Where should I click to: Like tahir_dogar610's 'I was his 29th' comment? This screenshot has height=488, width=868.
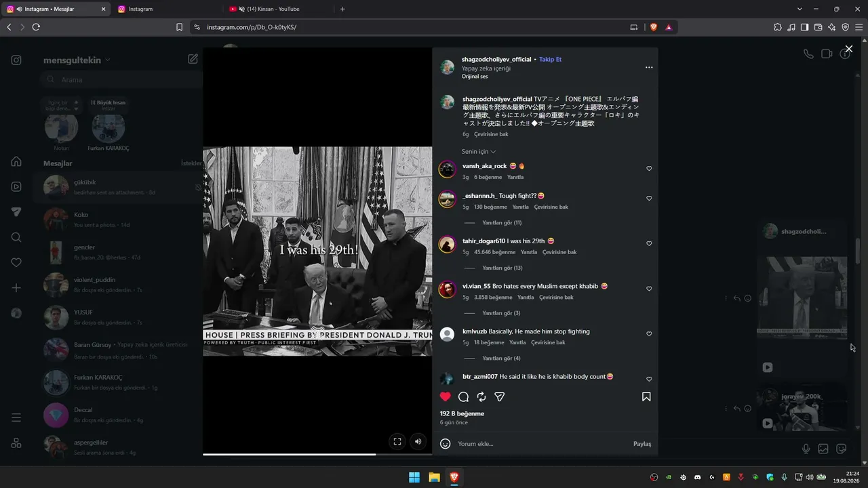[649, 243]
